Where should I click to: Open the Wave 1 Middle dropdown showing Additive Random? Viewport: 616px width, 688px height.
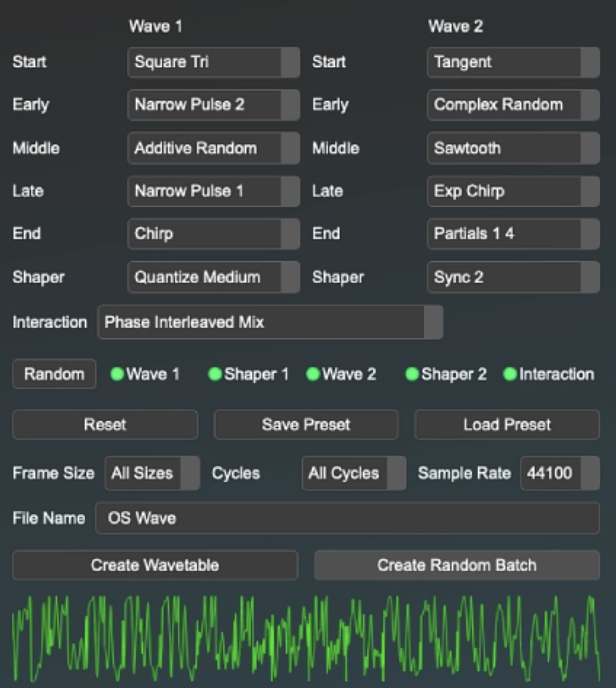click(212, 148)
